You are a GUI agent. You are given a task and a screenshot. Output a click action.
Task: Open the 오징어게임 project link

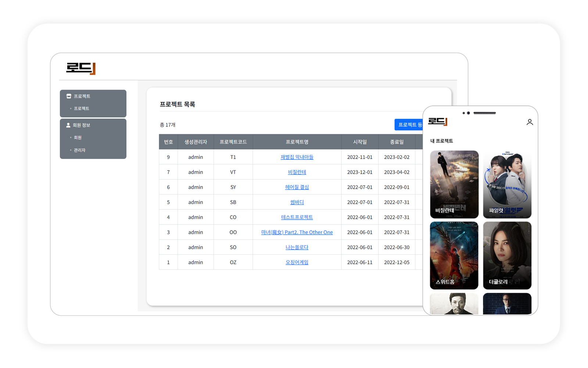pos(297,263)
